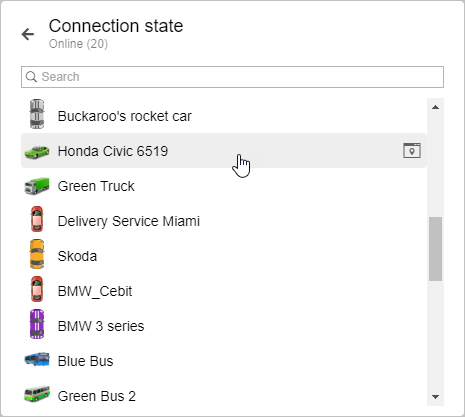Click the purple car icon for BMW 3 series
This screenshot has width=465, height=417.
37,324
